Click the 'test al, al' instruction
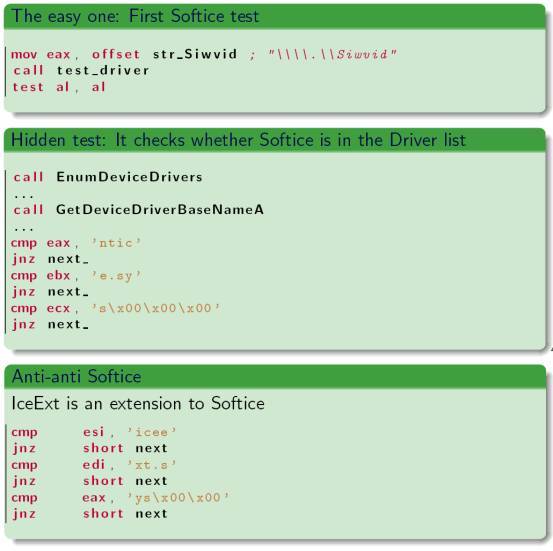Image resolution: width=553 pixels, height=551 pixels. [59, 87]
